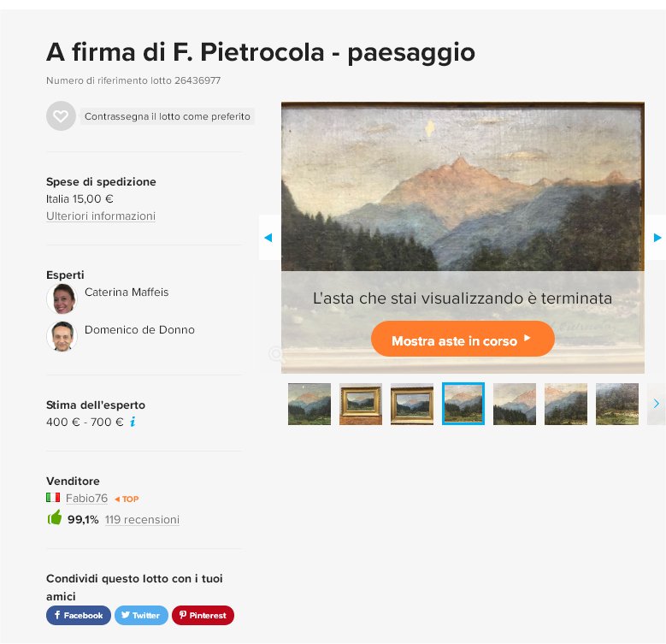Toggle Contrassegna il lotto come preferito
Screen dimensions: 666x644
[x=168, y=116]
